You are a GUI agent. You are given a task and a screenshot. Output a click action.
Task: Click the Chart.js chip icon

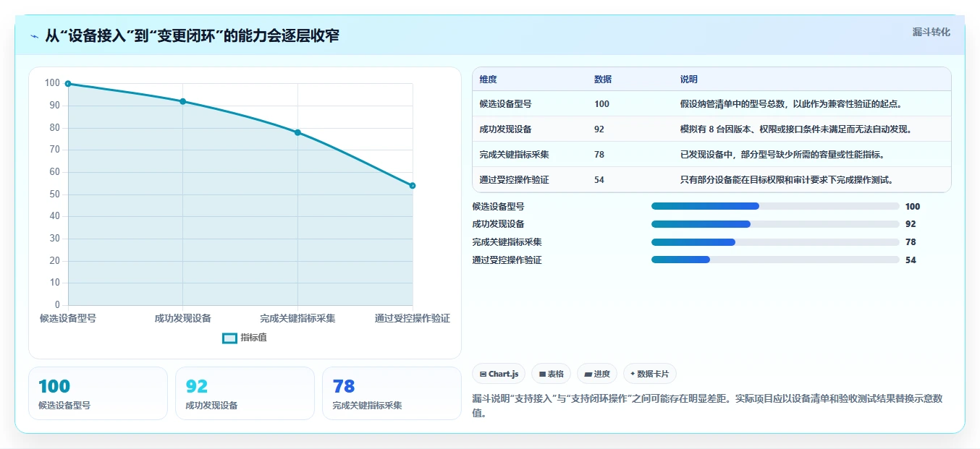click(482, 374)
